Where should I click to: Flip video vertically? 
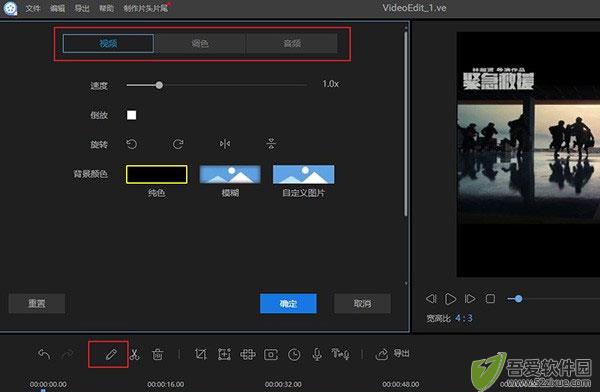point(271,144)
